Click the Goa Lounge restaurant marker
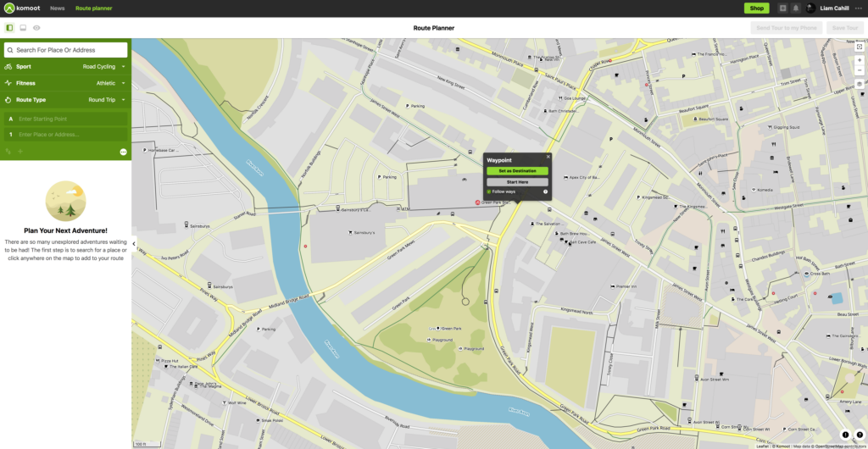This screenshot has height=449, width=868. click(560, 98)
